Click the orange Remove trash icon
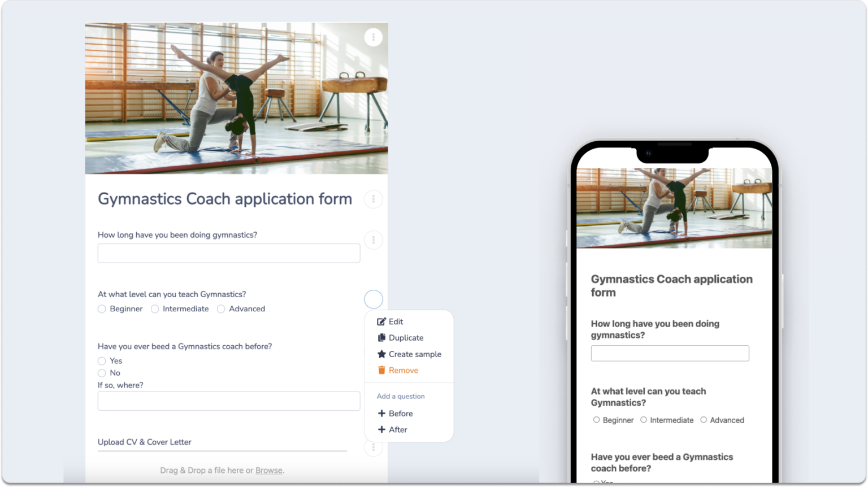Image resolution: width=868 pixels, height=487 pixels. click(x=381, y=371)
